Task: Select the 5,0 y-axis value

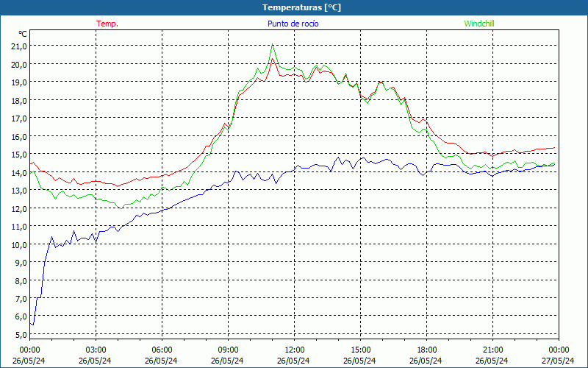Action: (18, 334)
